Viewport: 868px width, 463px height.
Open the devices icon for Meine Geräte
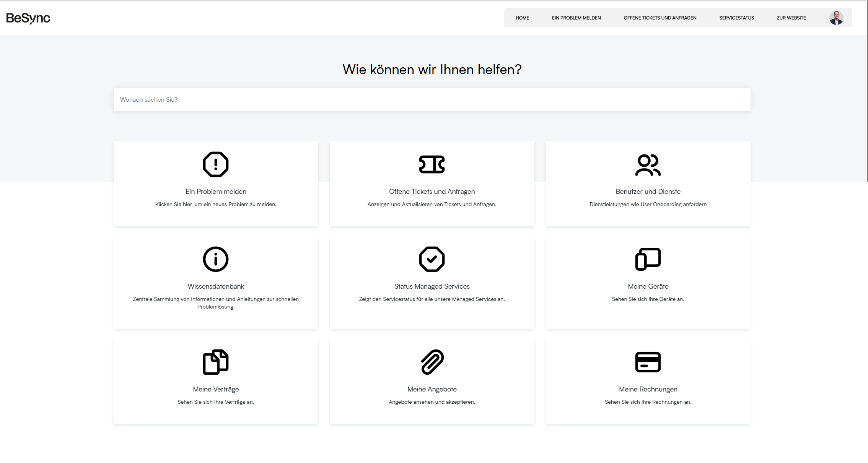click(648, 259)
